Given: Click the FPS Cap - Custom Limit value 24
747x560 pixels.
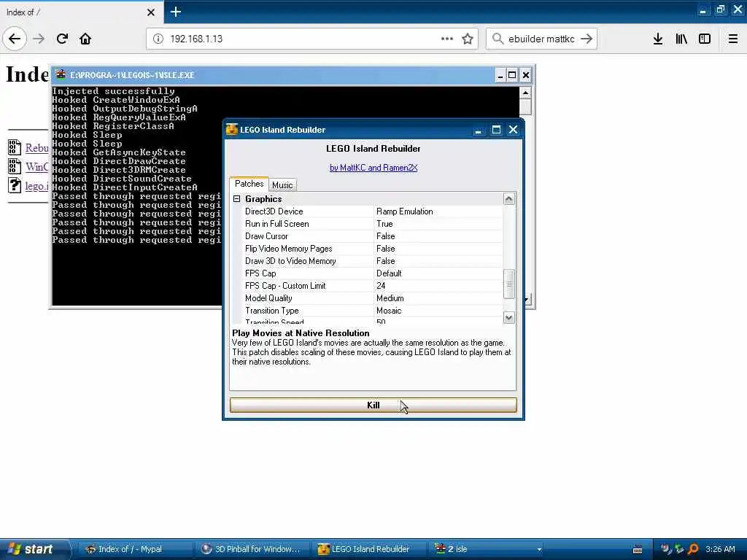Looking at the screenshot, I should 381,286.
